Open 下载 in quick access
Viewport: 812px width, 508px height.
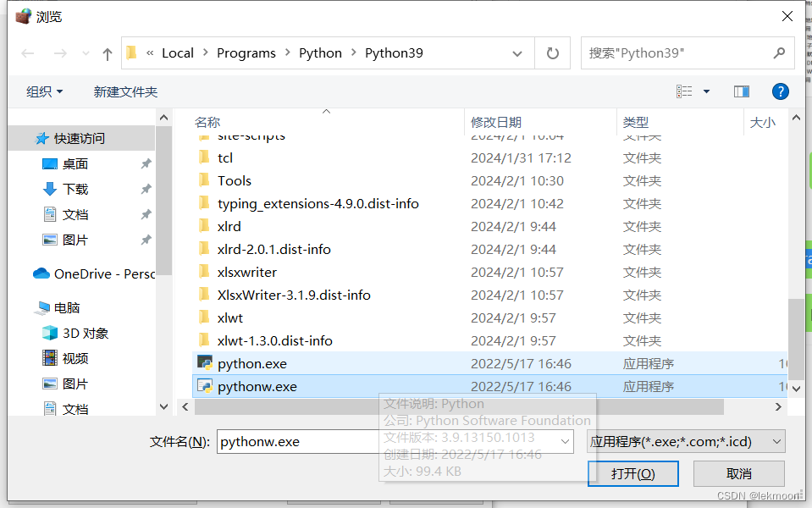click(x=75, y=189)
